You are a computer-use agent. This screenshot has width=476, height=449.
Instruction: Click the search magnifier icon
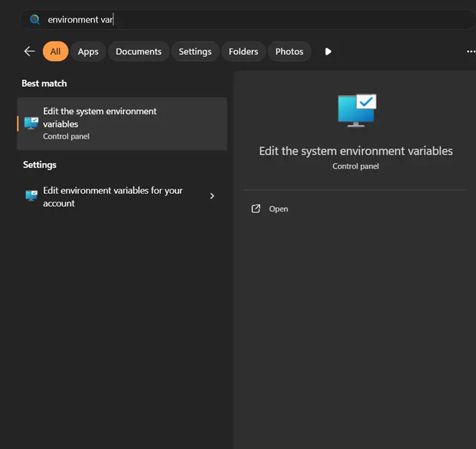coord(35,20)
